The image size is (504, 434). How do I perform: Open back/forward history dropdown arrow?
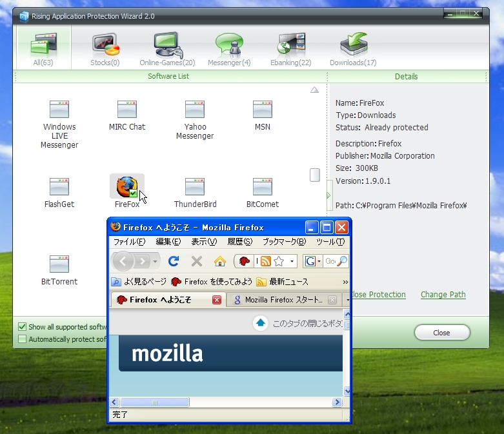[155, 261]
